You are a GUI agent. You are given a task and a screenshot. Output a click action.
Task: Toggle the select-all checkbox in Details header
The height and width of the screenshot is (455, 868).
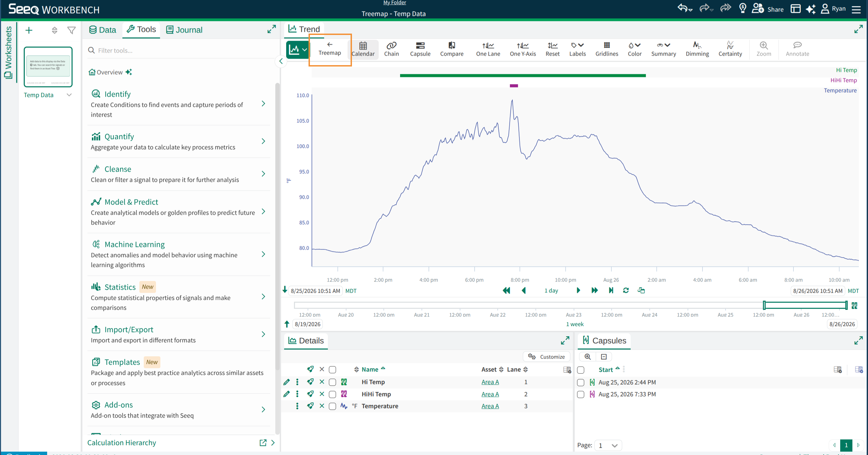(x=332, y=369)
